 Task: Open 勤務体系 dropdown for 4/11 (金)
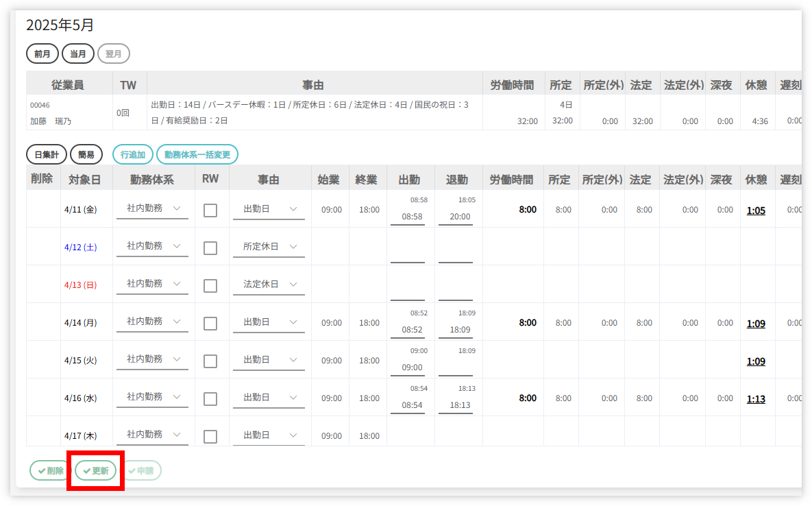152,208
